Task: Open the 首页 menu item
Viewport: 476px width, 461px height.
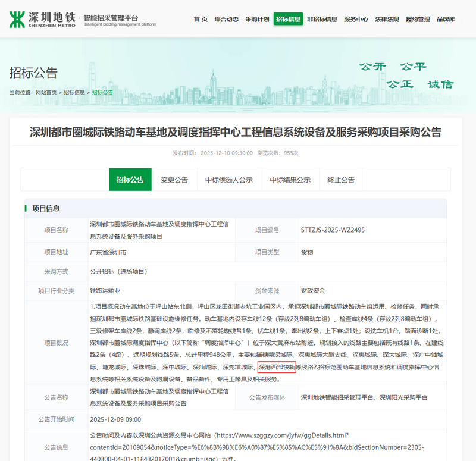Action: (x=201, y=20)
